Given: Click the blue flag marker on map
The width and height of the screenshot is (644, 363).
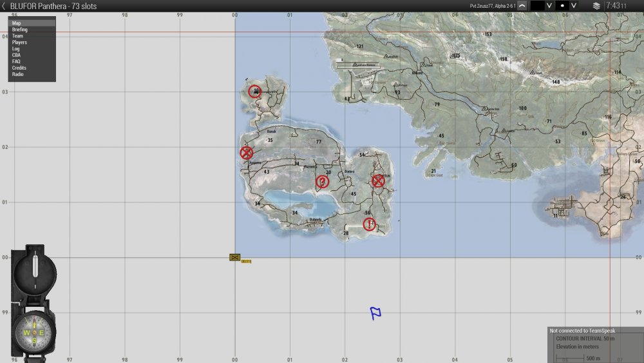Looking at the screenshot, I should (x=375, y=313).
